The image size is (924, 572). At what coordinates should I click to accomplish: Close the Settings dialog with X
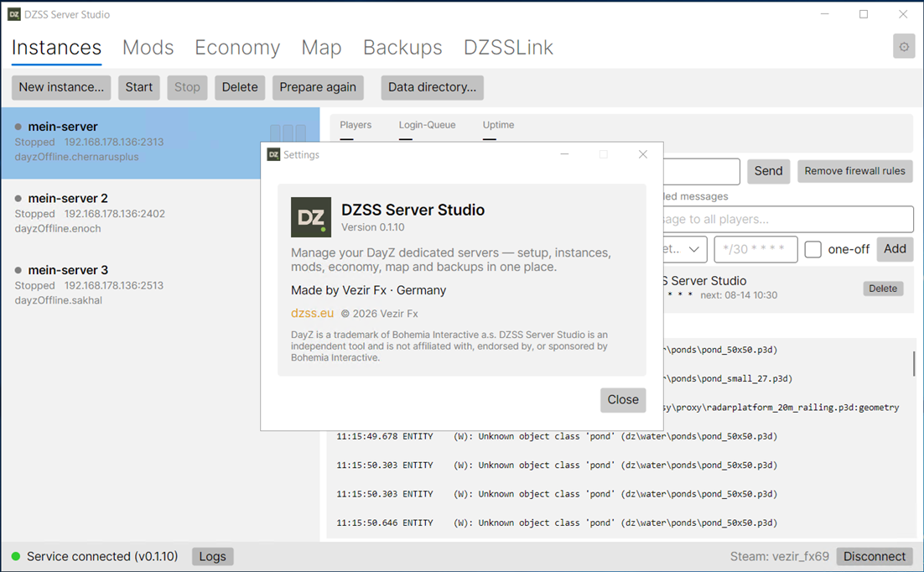point(643,154)
